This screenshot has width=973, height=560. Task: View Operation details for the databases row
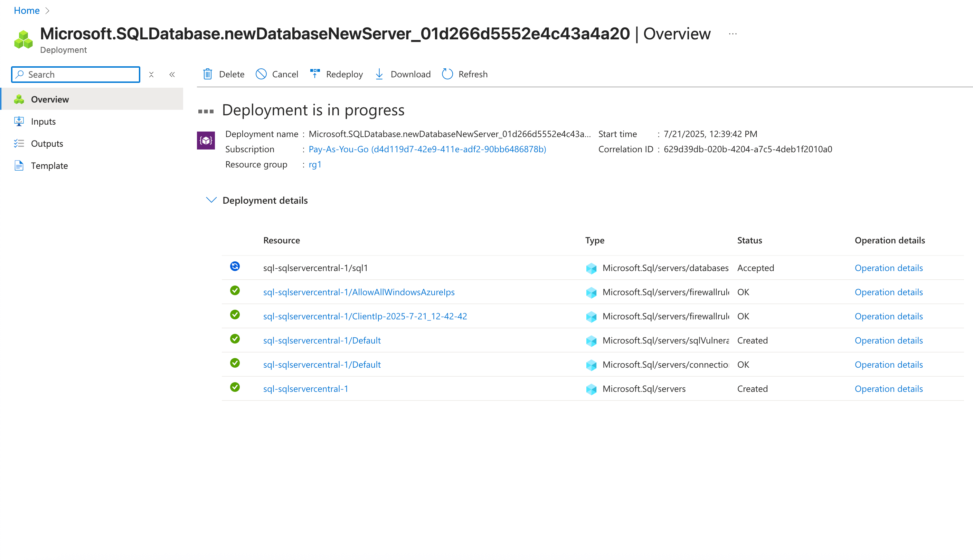pos(889,268)
